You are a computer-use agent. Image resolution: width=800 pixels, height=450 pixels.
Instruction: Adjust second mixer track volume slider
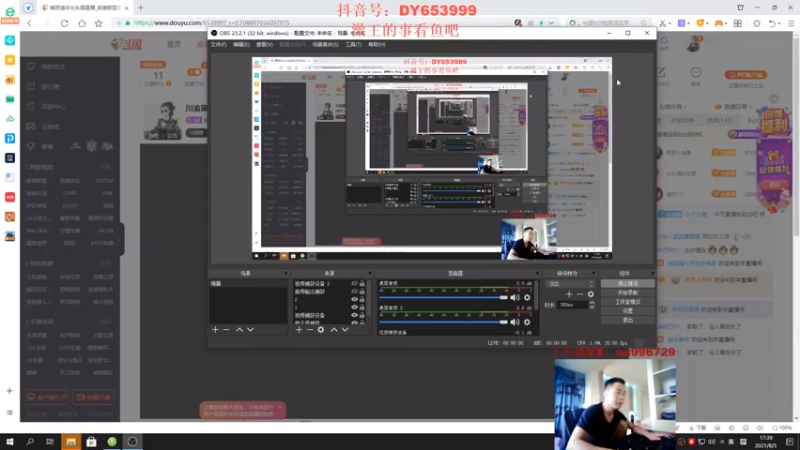tap(443, 322)
